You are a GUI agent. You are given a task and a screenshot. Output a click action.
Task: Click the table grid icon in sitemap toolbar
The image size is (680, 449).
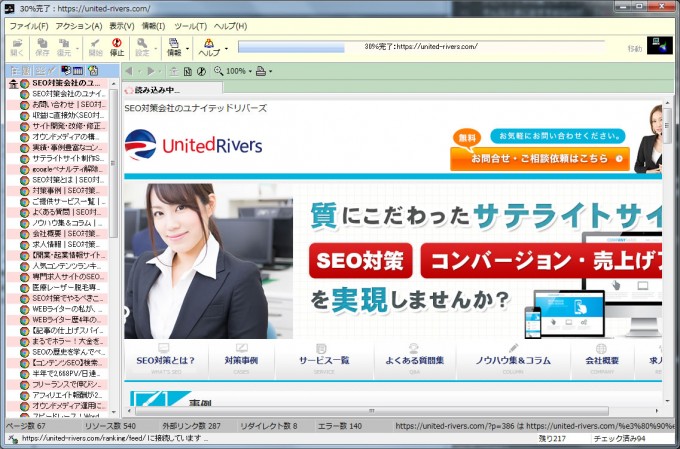coord(78,70)
